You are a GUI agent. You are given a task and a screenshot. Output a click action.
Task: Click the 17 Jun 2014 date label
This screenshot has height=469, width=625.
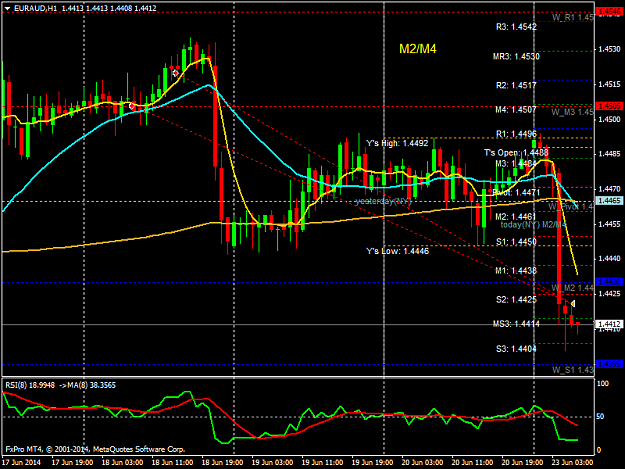point(22,463)
